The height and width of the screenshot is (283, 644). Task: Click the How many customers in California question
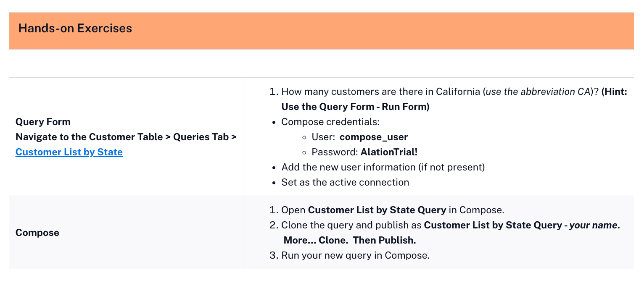[x=381, y=92]
